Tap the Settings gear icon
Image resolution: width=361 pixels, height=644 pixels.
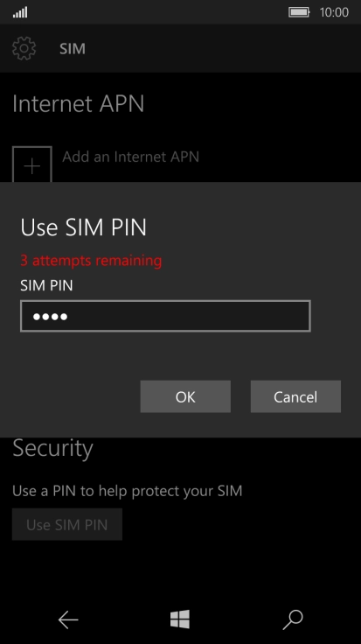[x=24, y=48]
